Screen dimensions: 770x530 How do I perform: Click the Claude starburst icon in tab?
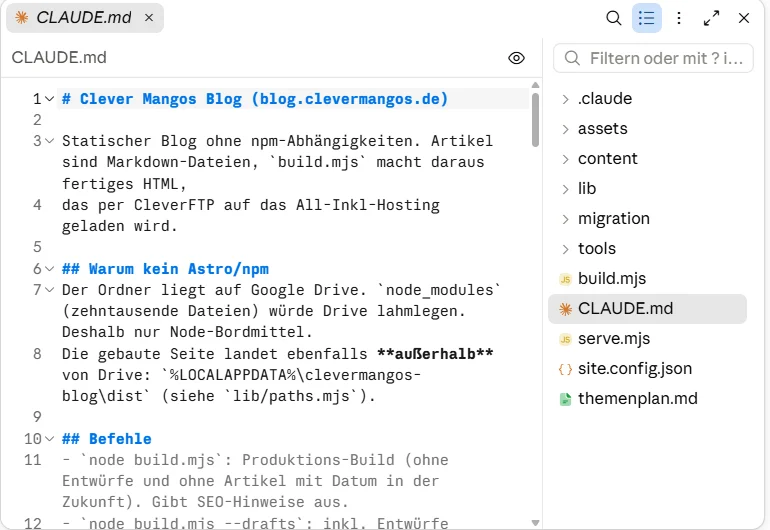pos(22,18)
